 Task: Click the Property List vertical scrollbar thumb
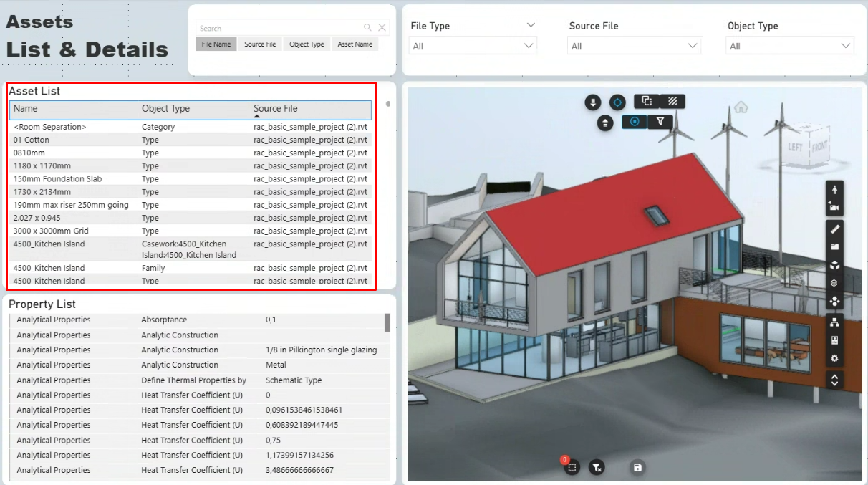click(387, 322)
